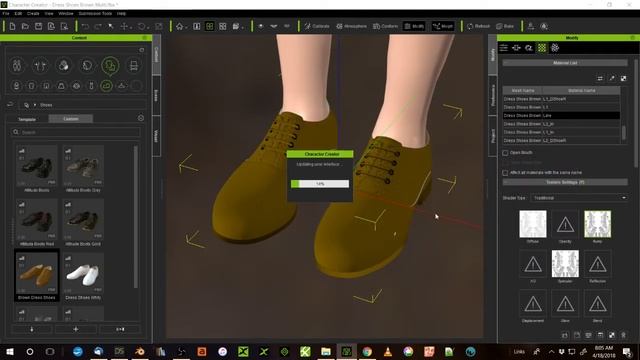Click the content list vertical scrollbar
The height and width of the screenshot is (360, 640).
coord(136,216)
